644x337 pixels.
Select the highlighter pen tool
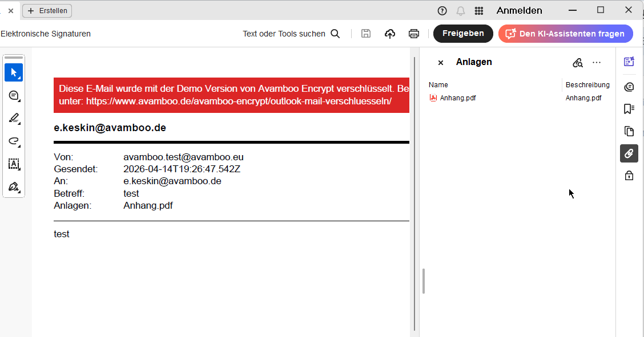pyautogui.click(x=14, y=119)
